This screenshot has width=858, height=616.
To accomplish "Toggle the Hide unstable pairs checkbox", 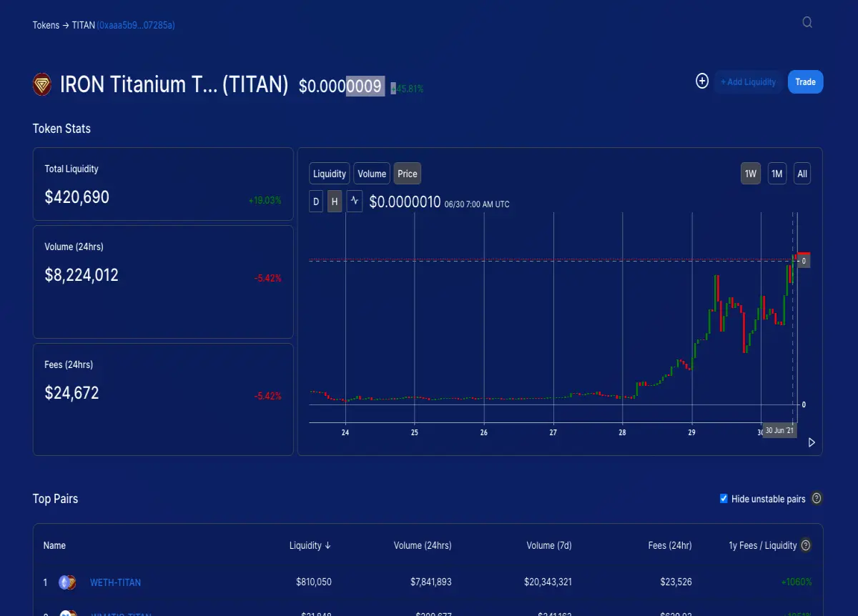I will coord(724,499).
